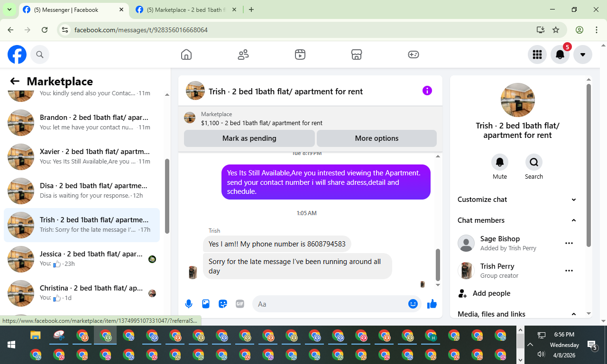Search in conversation icon
This screenshot has width=607, height=364.
click(x=534, y=162)
